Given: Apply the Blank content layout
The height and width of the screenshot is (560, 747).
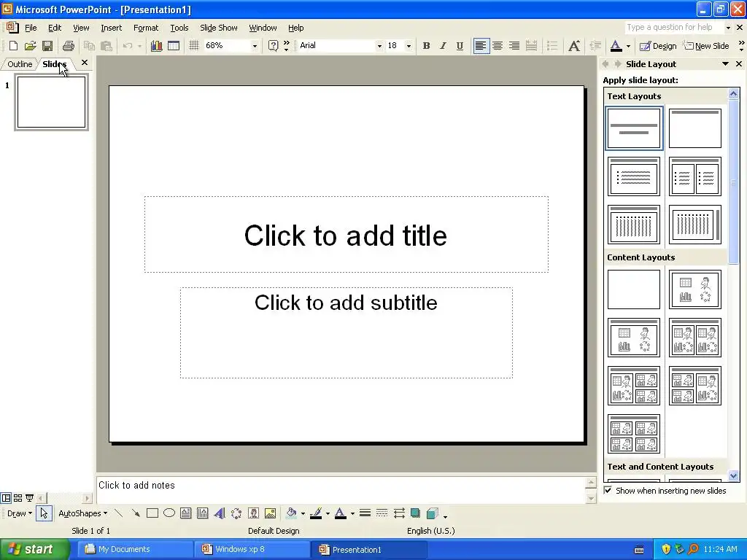Looking at the screenshot, I should (634, 289).
